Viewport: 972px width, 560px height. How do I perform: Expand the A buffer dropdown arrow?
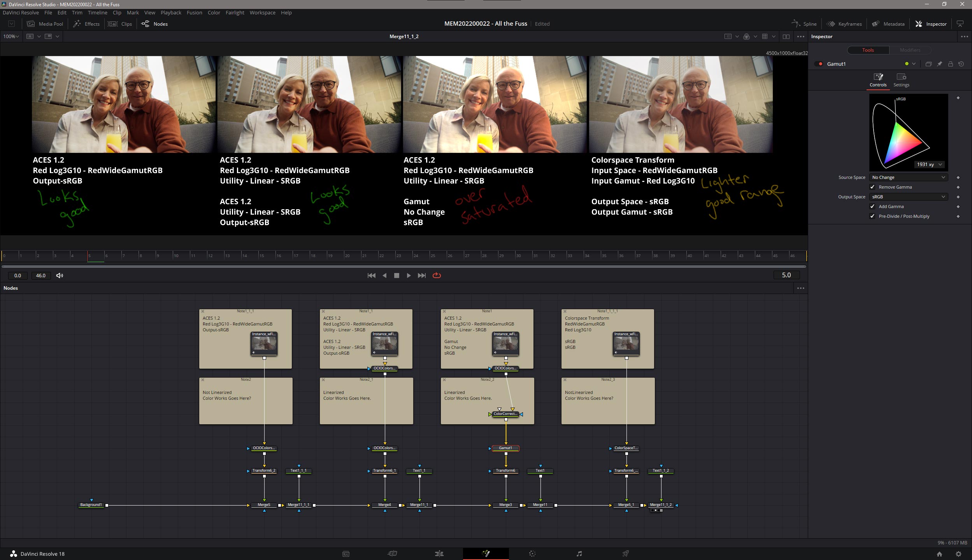pyautogui.click(x=39, y=36)
